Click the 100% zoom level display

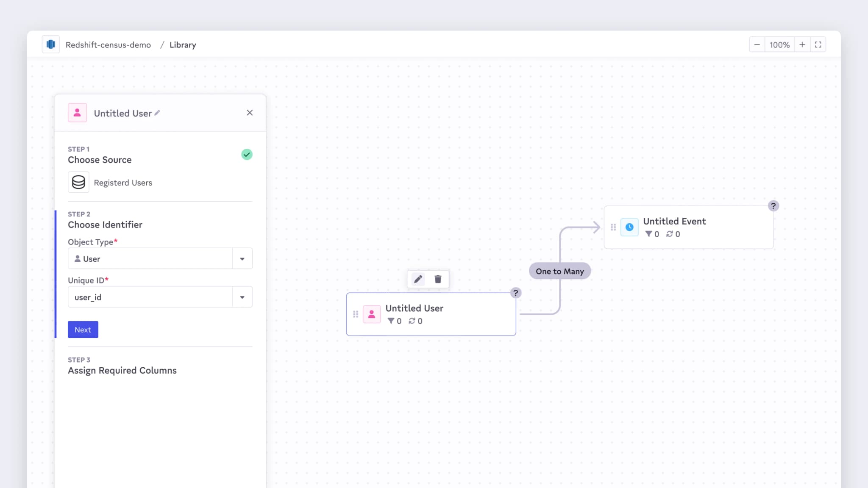(x=779, y=44)
